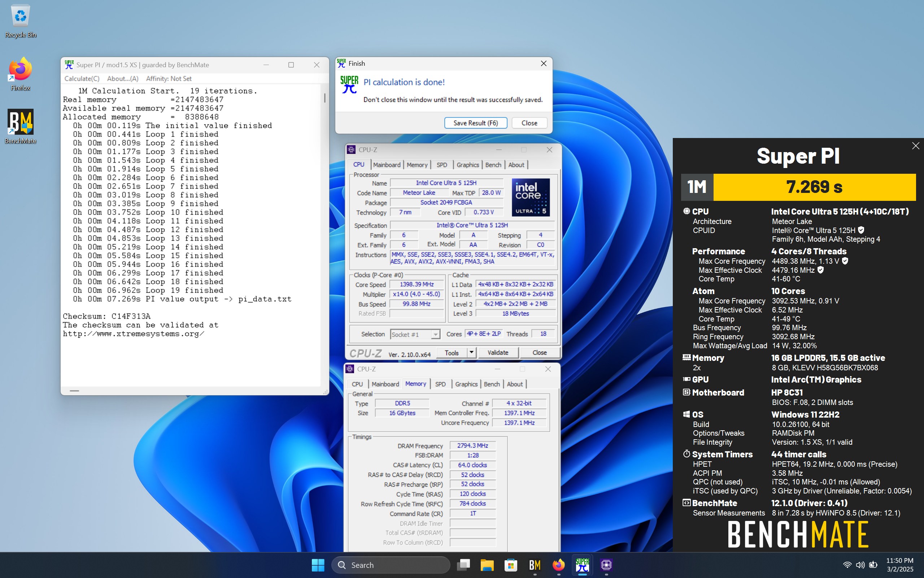Switch to Super PI on the taskbar
This screenshot has width=924, height=578.
pos(582,565)
